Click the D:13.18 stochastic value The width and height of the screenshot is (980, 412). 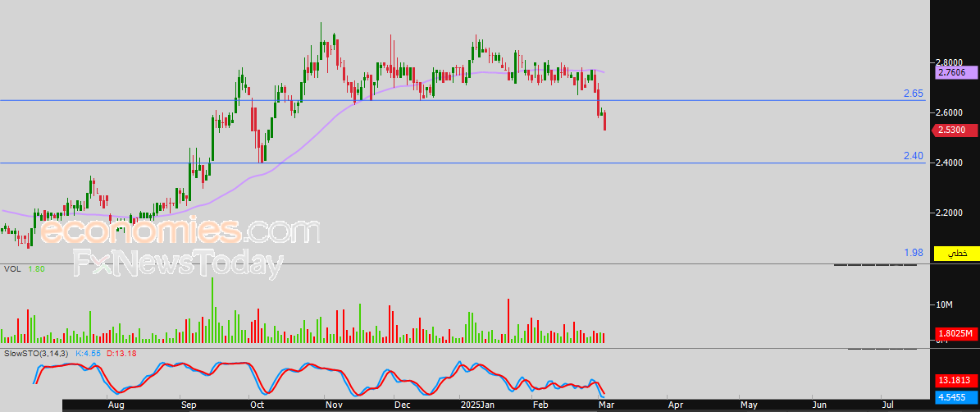pos(121,353)
